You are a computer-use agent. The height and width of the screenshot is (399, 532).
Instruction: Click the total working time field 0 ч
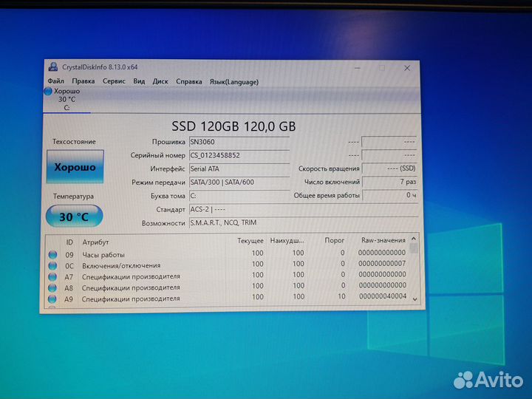click(x=389, y=195)
